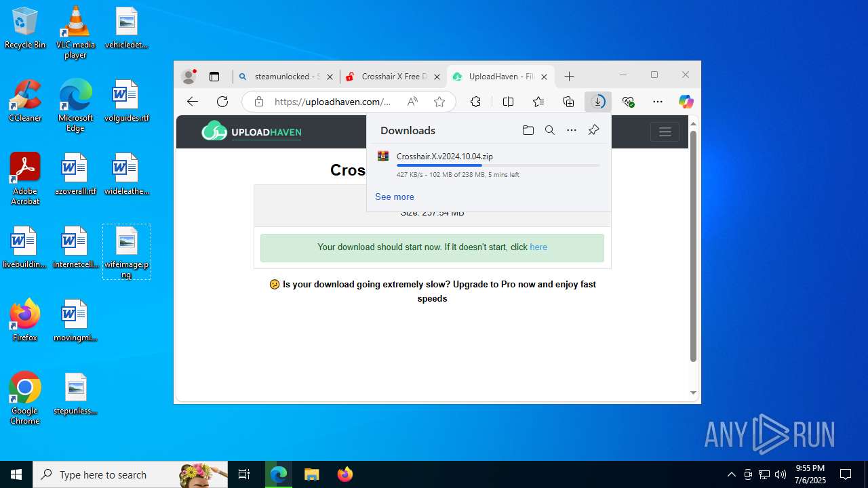868x488 pixels.
Task: Open the Collections icon
Action: tap(568, 102)
